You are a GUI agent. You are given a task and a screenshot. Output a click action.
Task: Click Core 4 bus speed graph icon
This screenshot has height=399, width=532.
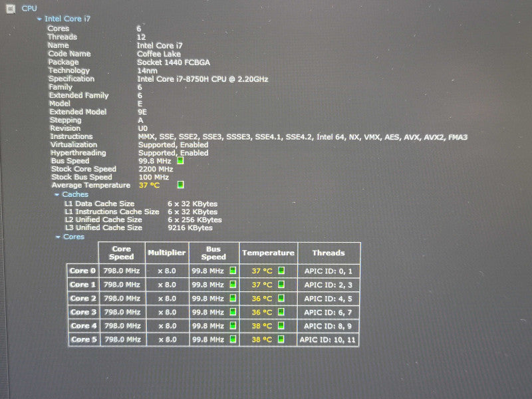coord(233,325)
